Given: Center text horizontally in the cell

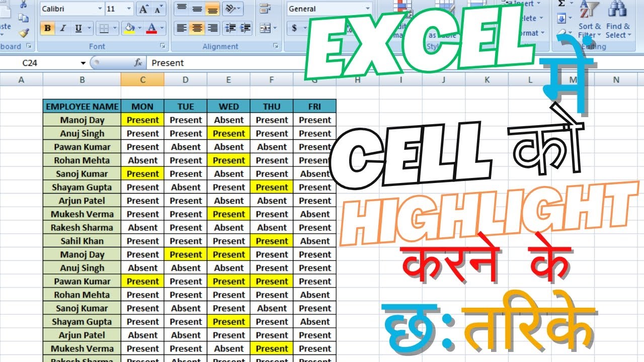Looking at the screenshot, I should (x=197, y=28).
